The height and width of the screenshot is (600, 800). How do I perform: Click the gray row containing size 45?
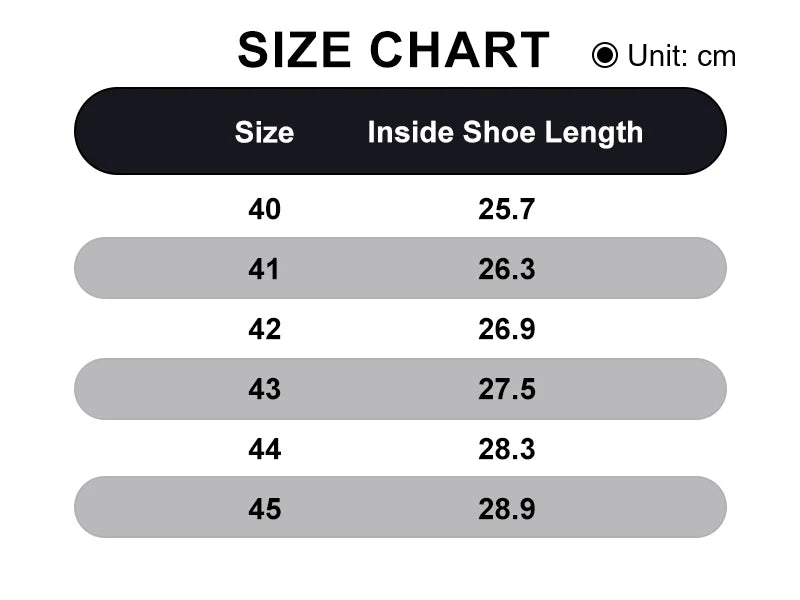tap(401, 507)
